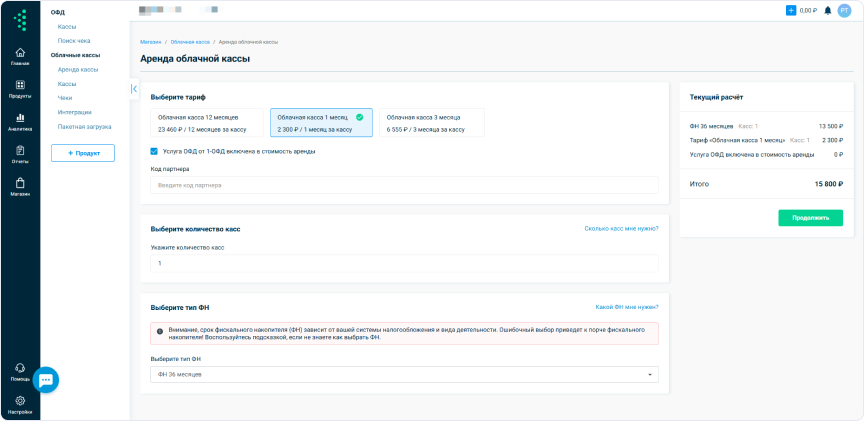Select the Облачная касса 3 месяца tariff
This screenshot has width=864, height=421.
pyautogui.click(x=431, y=123)
